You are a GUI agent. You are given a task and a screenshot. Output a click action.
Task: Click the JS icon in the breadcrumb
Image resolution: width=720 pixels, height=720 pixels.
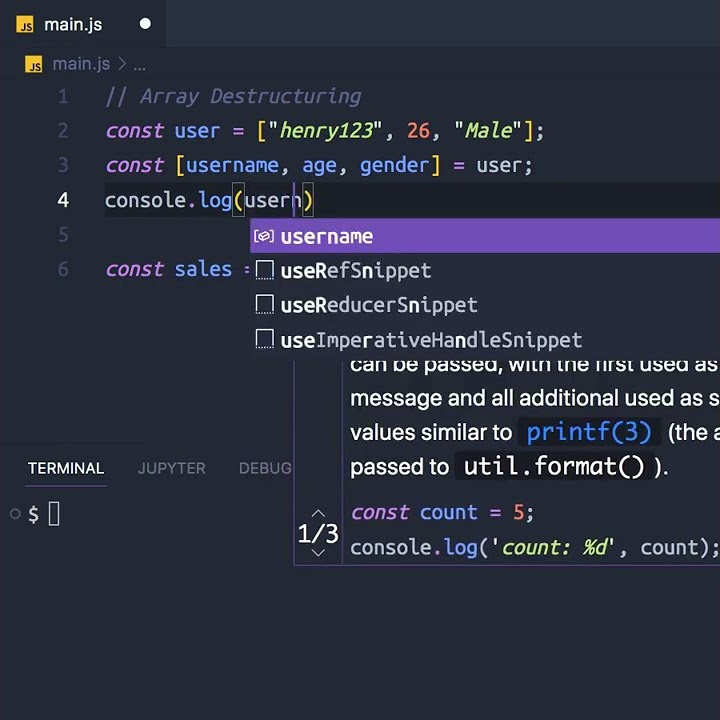(35, 65)
